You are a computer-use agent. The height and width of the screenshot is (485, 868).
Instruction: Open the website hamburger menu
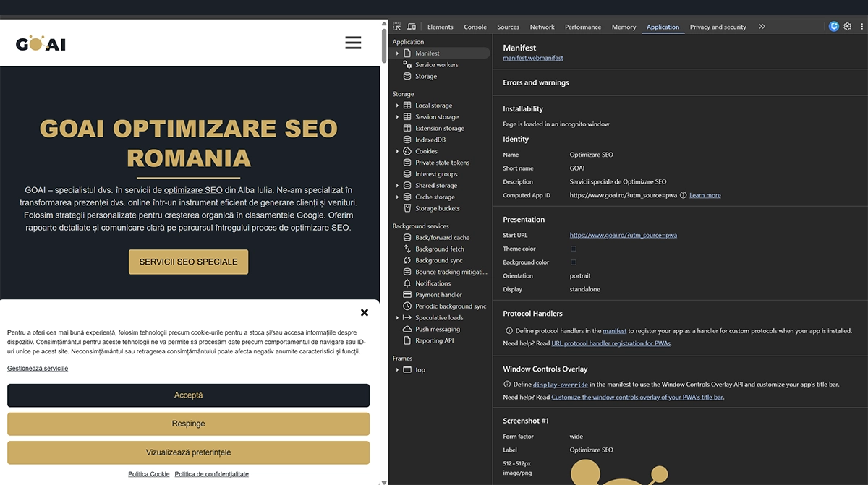coord(353,43)
